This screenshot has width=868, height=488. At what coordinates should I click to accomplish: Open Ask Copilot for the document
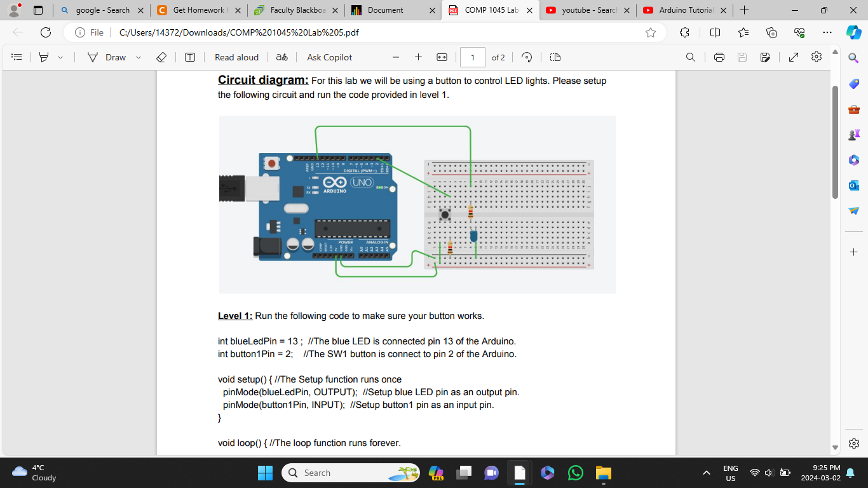pos(329,57)
